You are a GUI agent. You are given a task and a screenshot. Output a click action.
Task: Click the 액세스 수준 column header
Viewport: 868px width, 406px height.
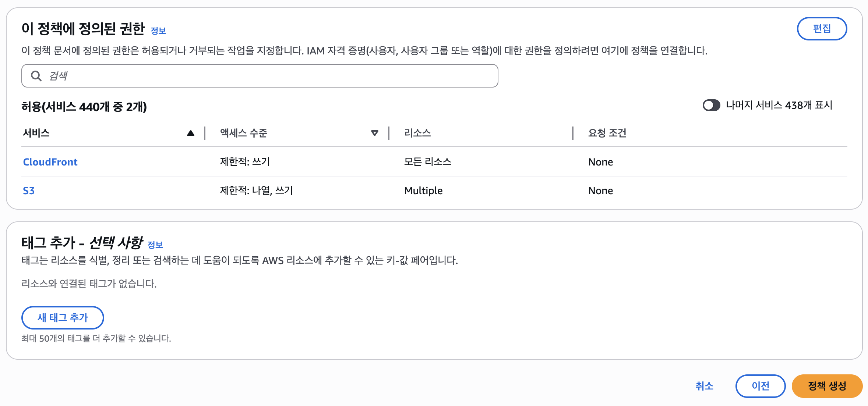[x=244, y=133]
